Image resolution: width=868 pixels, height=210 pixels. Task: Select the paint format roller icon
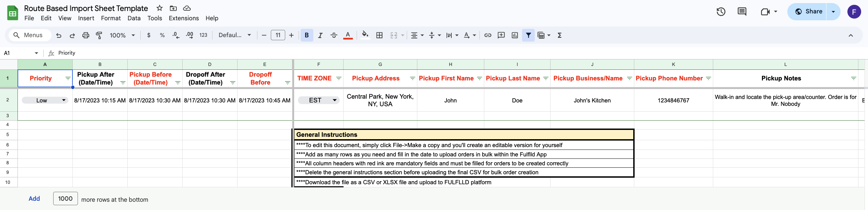click(x=99, y=35)
